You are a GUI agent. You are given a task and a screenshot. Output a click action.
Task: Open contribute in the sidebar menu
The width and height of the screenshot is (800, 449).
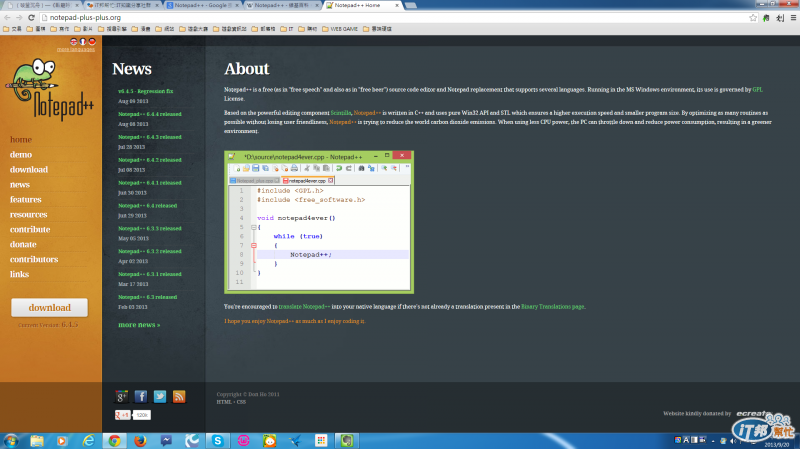[x=30, y=229]
